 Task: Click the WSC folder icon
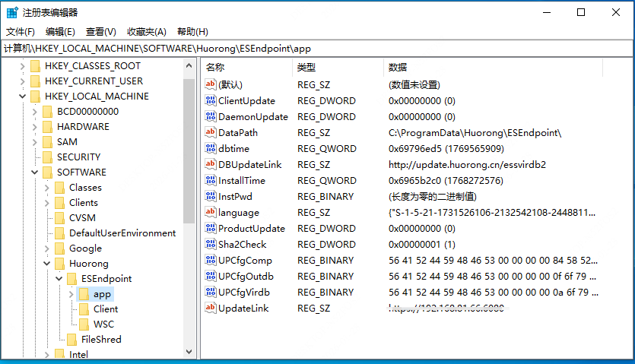pos(84,324)
